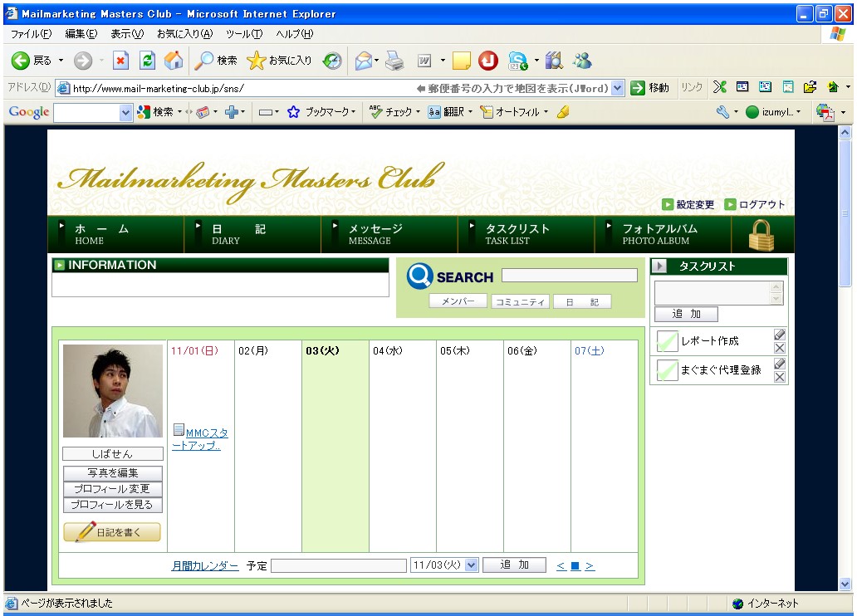Click the Research books toolbar icon

tap(554, 60)
